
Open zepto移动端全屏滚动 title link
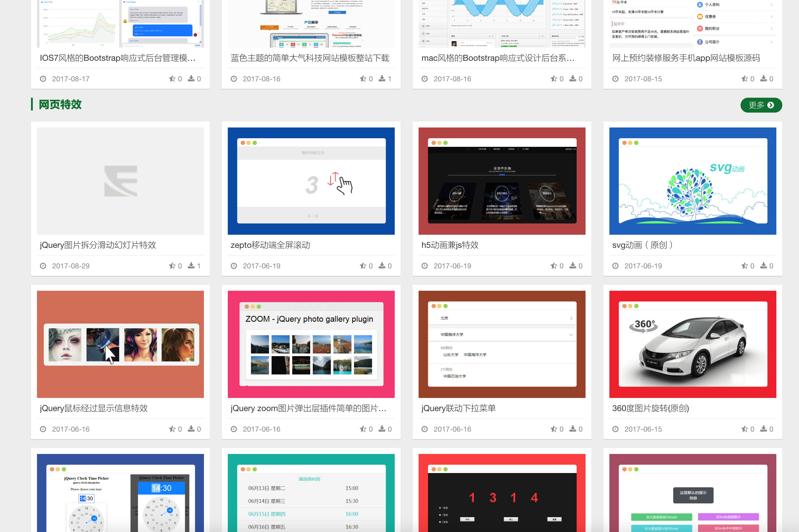tap(270, 245)
